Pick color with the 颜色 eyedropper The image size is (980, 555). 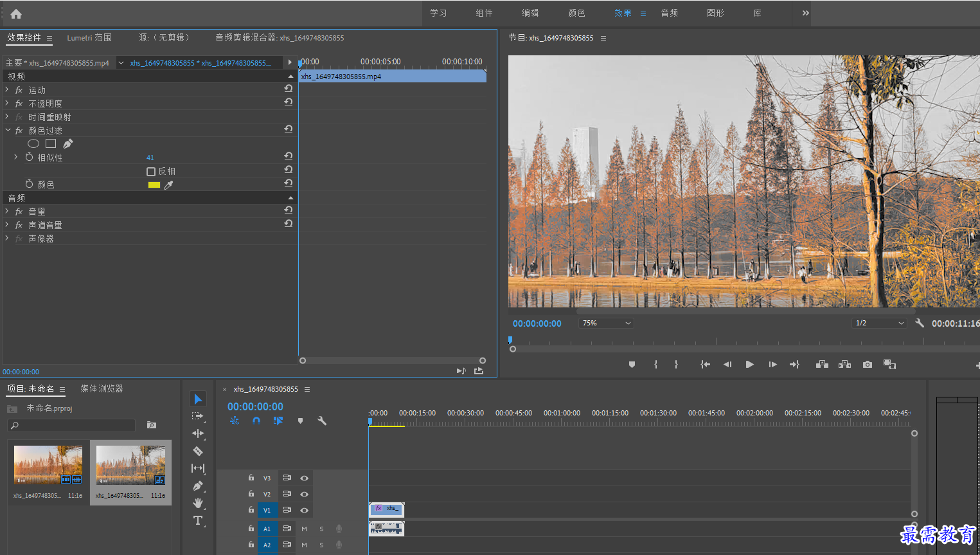[x=168, y=185]
